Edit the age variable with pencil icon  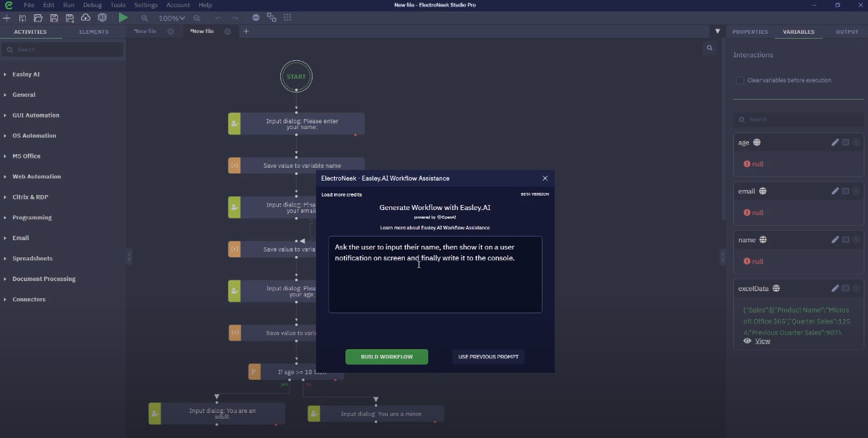click(x=835, y=143)
